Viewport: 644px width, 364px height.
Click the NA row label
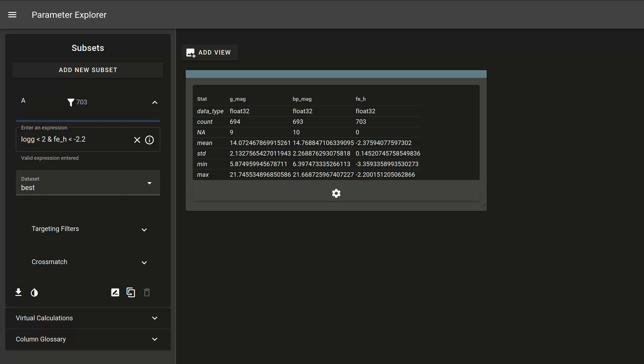click(201, 132)
